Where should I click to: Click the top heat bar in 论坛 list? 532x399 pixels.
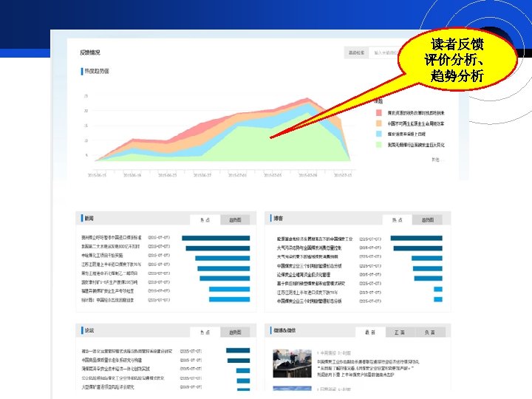(238, 350)
